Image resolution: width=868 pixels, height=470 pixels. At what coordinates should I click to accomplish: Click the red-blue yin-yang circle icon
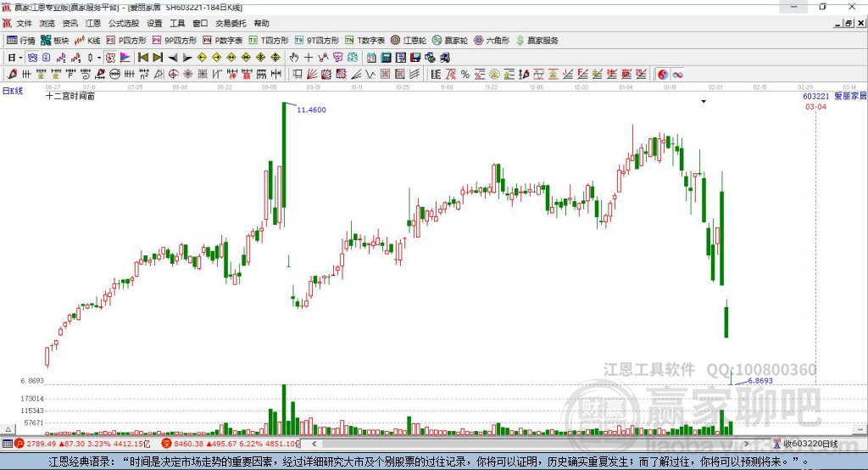point(663,75)
